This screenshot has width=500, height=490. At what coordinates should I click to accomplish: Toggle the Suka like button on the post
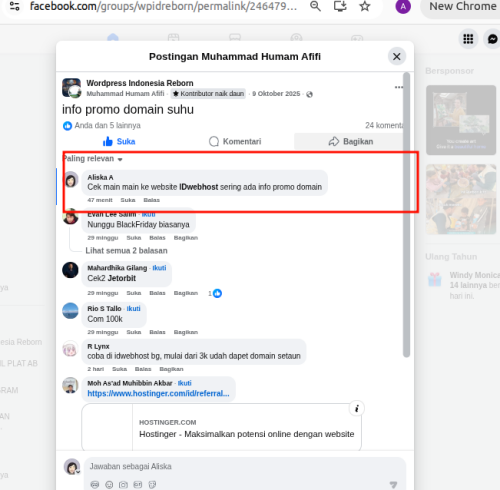pyautogui.click(x=119, y=141)
